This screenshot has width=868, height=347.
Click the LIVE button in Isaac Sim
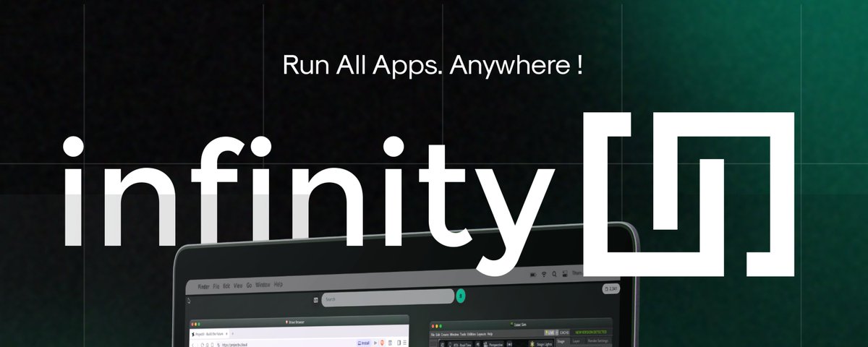[551, 333]
